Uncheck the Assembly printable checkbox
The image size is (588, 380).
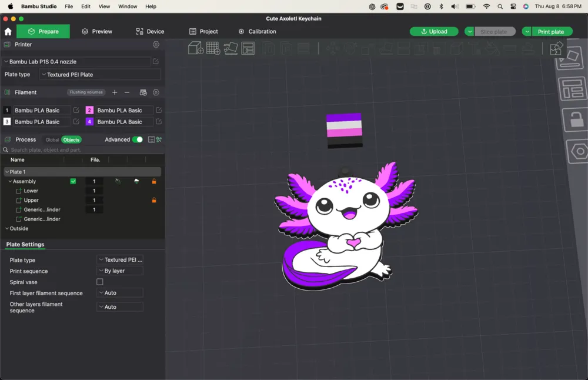pyautogui.click(x=73, y=181)
